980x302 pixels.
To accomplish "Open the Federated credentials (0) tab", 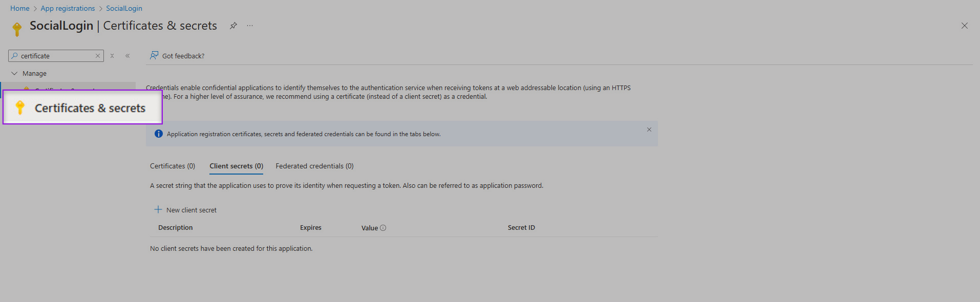I will pyautogui.click(x=314, y=166).
